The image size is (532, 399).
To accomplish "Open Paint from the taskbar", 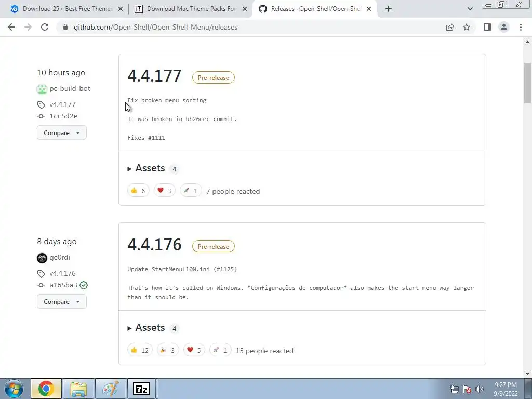I will pos(111,389).
